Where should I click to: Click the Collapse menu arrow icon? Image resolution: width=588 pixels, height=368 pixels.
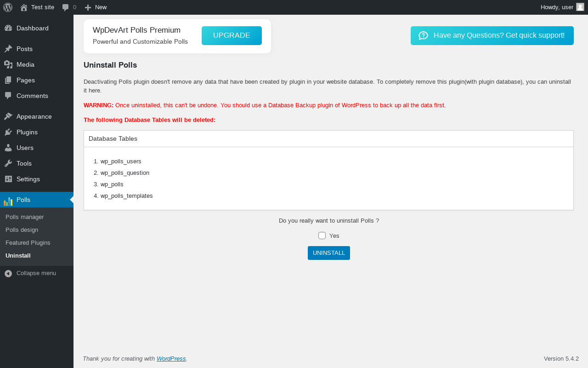tap(8, 273)
